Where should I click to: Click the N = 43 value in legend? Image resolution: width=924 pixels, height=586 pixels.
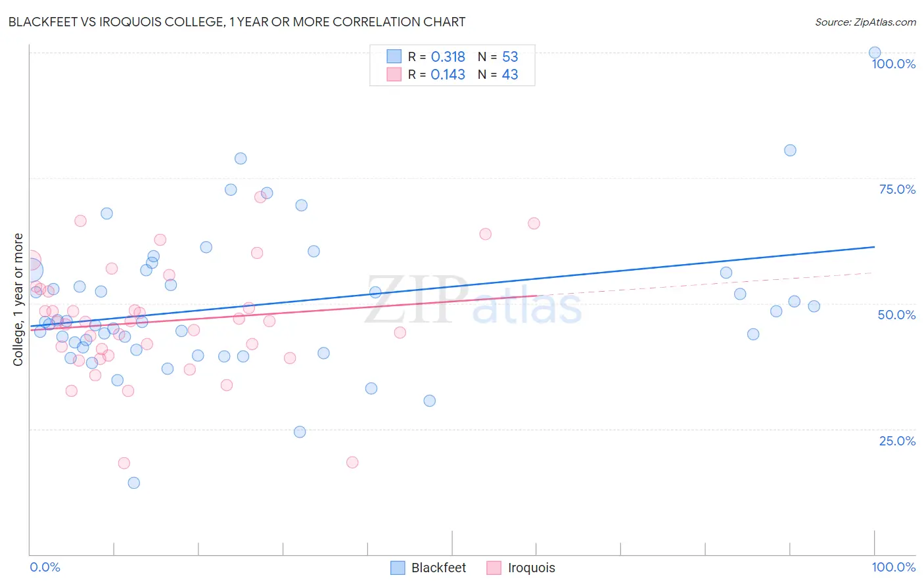(498, 74)
